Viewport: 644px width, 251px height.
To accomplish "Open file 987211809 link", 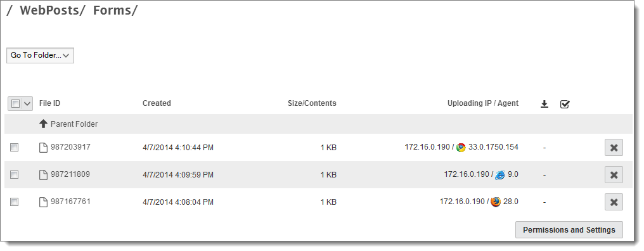I will click(70, 174).
